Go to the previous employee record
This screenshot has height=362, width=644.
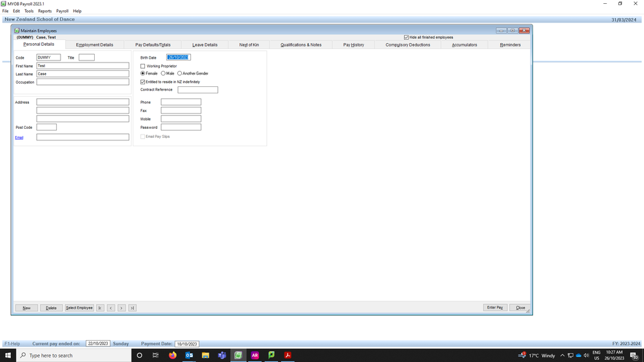click(x=111, y=308)
